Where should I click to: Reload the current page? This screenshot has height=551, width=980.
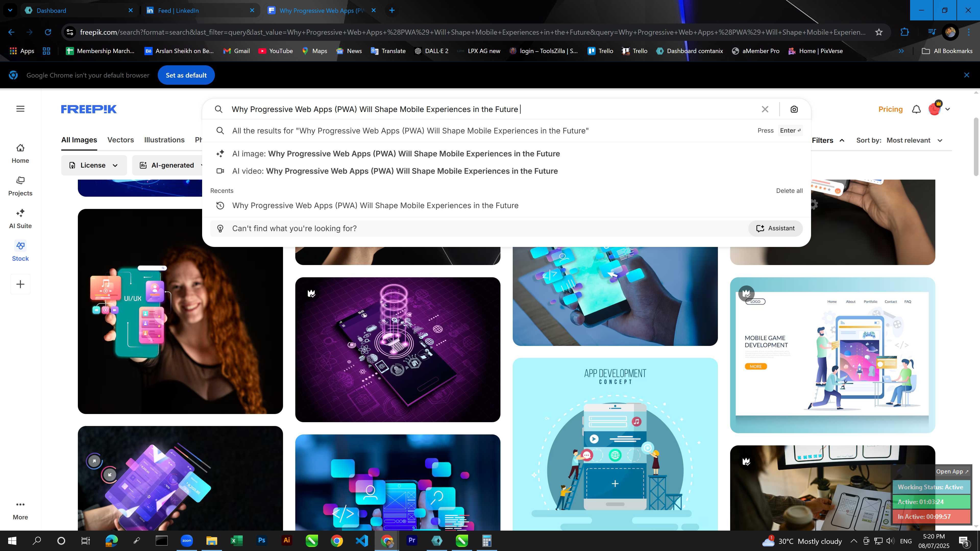[x=48, y=32]
